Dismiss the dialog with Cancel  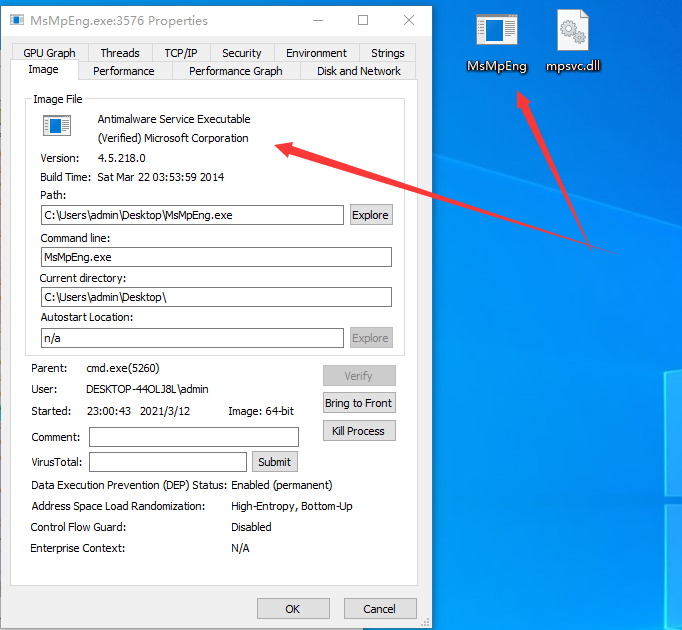point(380,609)
